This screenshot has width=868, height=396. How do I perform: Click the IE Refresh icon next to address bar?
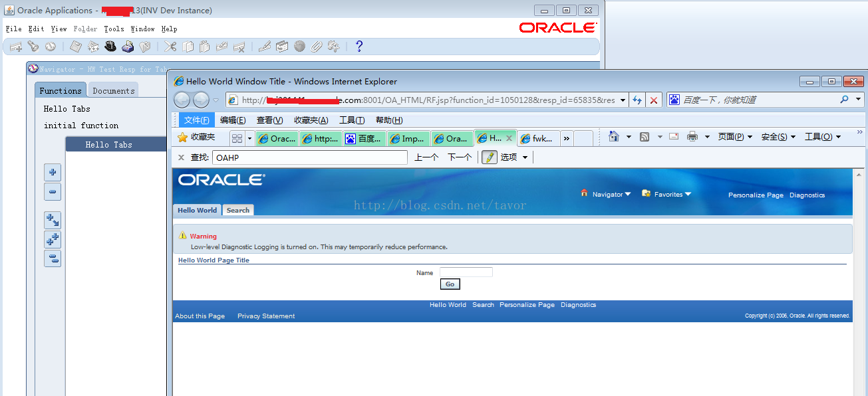(637, 100)
